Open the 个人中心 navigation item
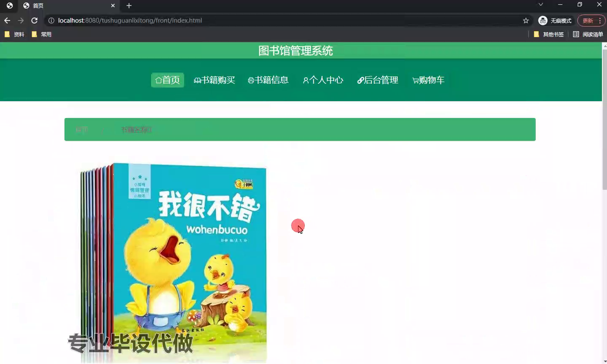This screenshot has height=364, width=607. [x=323, y=80]
